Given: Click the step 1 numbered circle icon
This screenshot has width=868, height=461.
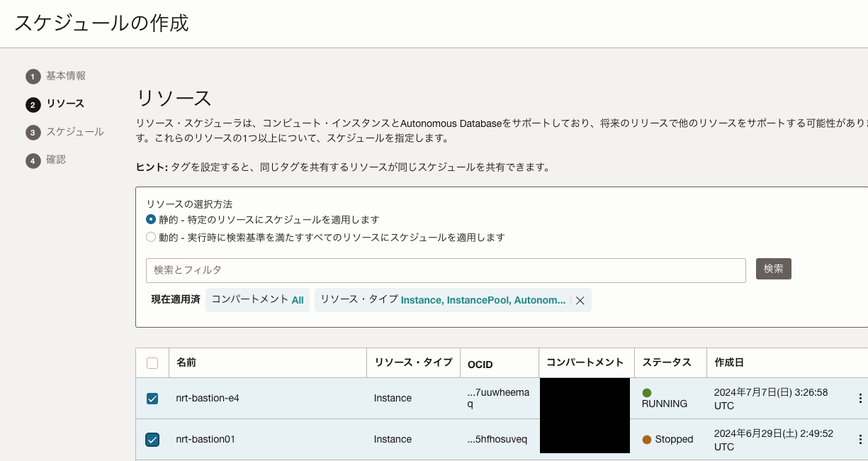Looking at the screenshot, I should click(x=32, y=76).
